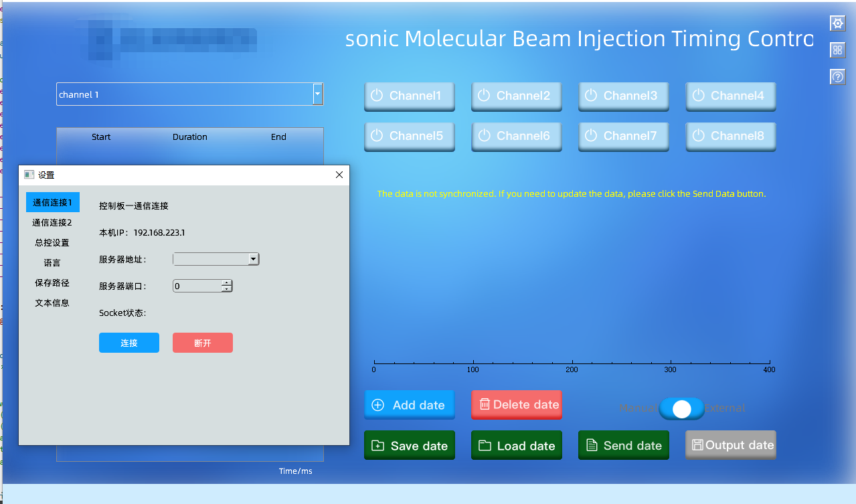Open the 文本信息 tab

click(52, 303)
